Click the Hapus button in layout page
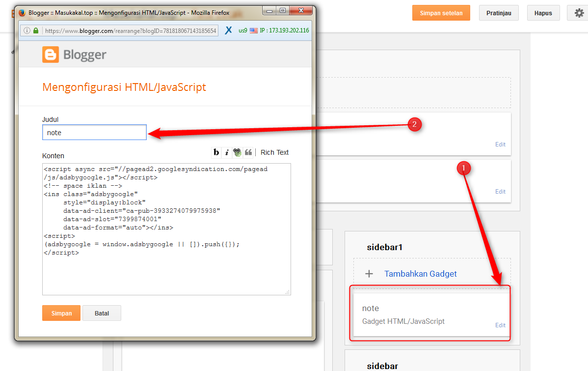 543,13
